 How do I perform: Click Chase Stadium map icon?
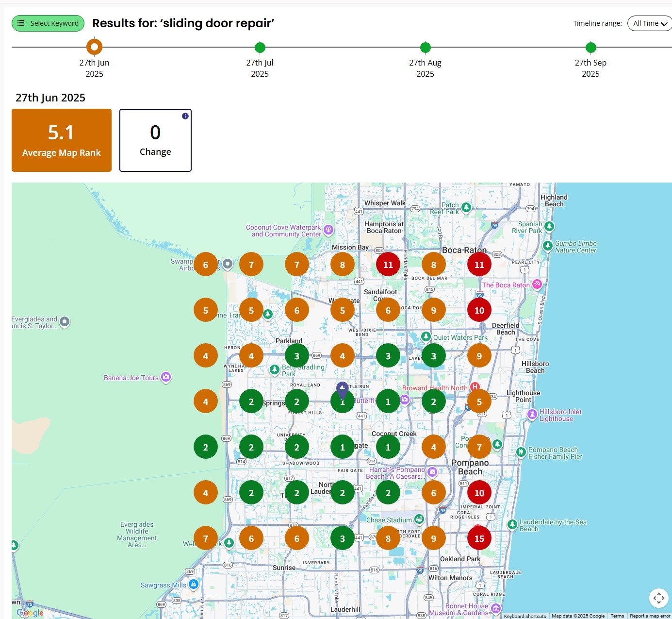pos(419,519)
